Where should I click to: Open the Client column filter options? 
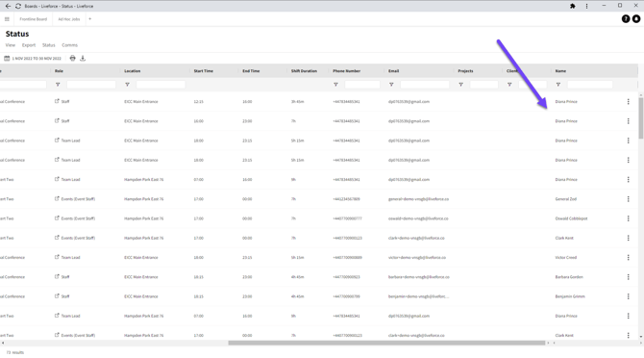(x=509, y=85)
